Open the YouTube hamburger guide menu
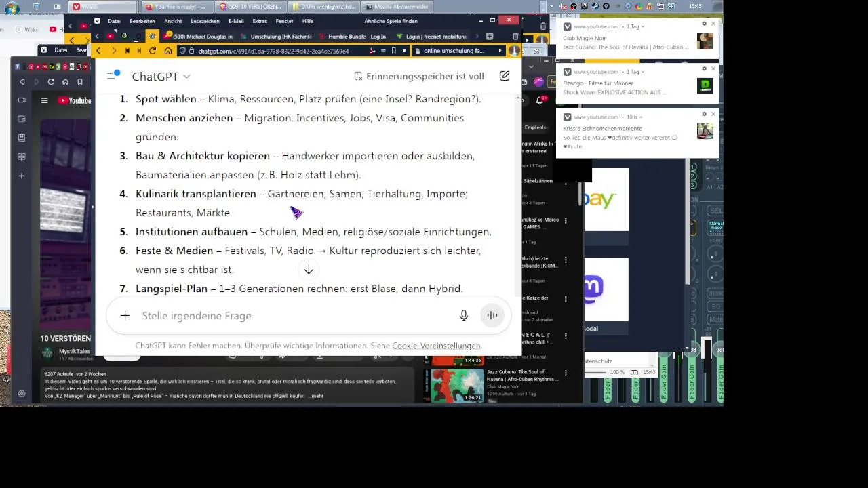The height and width of the screenshot is (488, 868). (44, 100)
